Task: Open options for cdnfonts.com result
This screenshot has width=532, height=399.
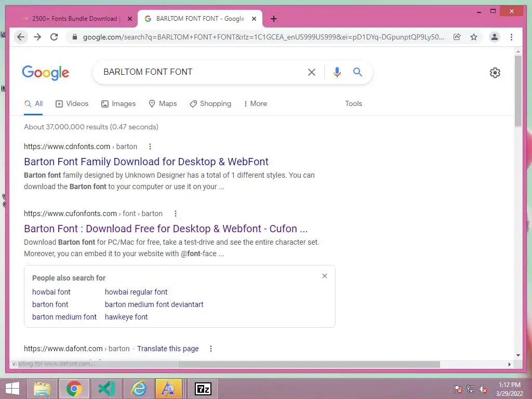Action: 150,147
